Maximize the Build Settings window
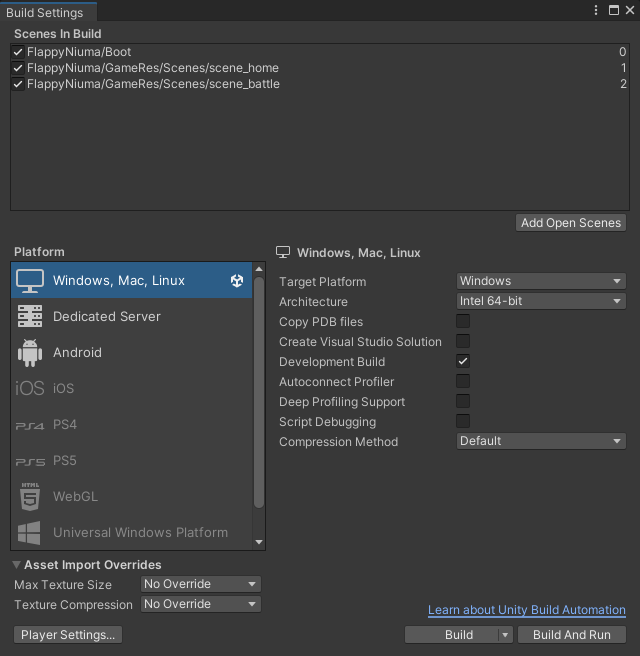 [x=614, y=10]
